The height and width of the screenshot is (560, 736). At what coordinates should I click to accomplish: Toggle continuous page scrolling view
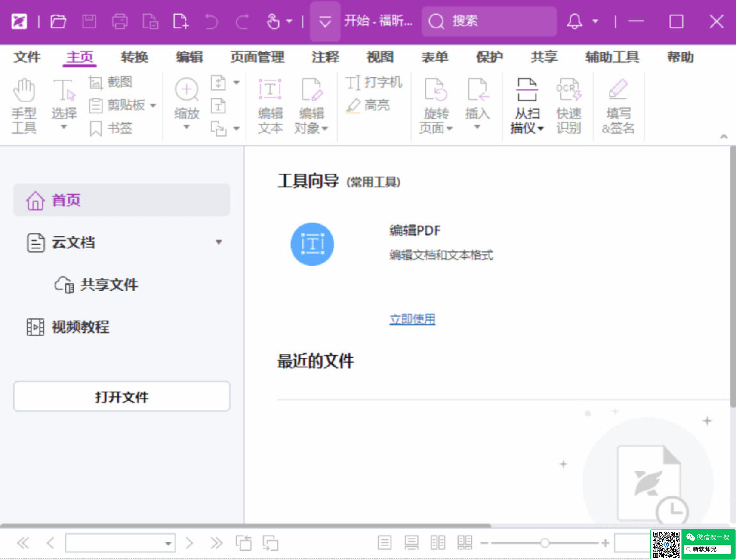pos(411,543)
